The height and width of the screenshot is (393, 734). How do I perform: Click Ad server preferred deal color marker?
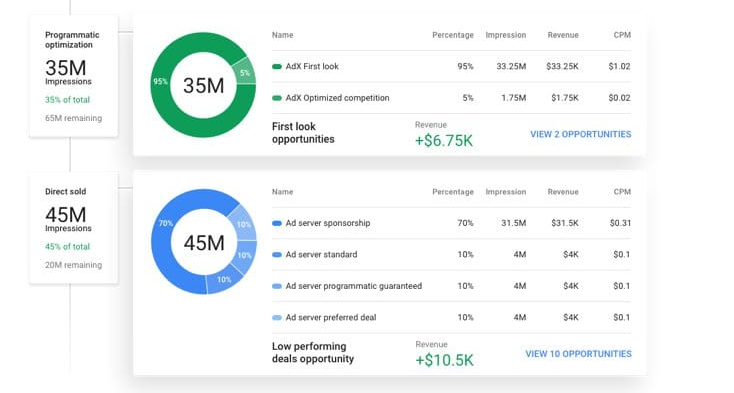pyautogui.click(x=277, y=317)
